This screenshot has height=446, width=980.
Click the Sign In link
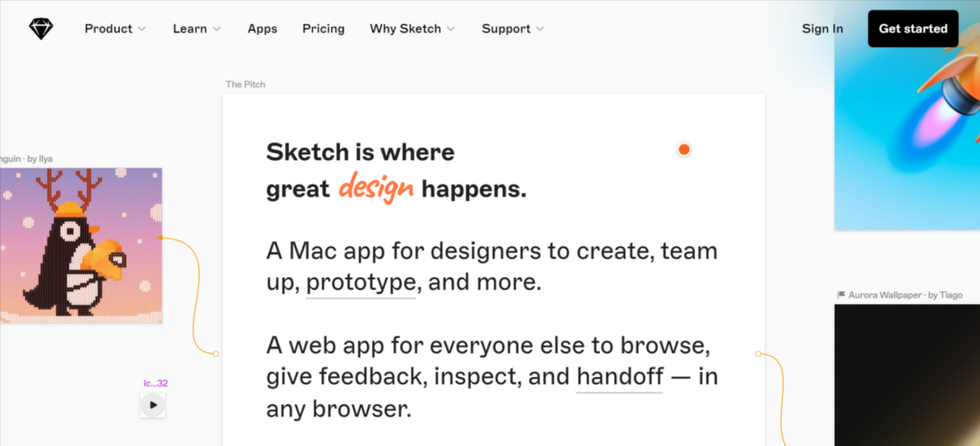point(822,29)
